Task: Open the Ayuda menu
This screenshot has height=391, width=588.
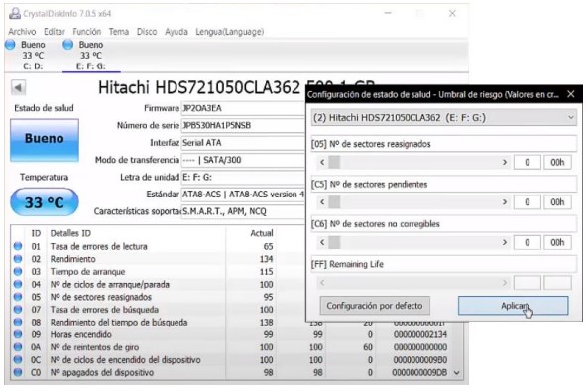Action: click(176, 32)
